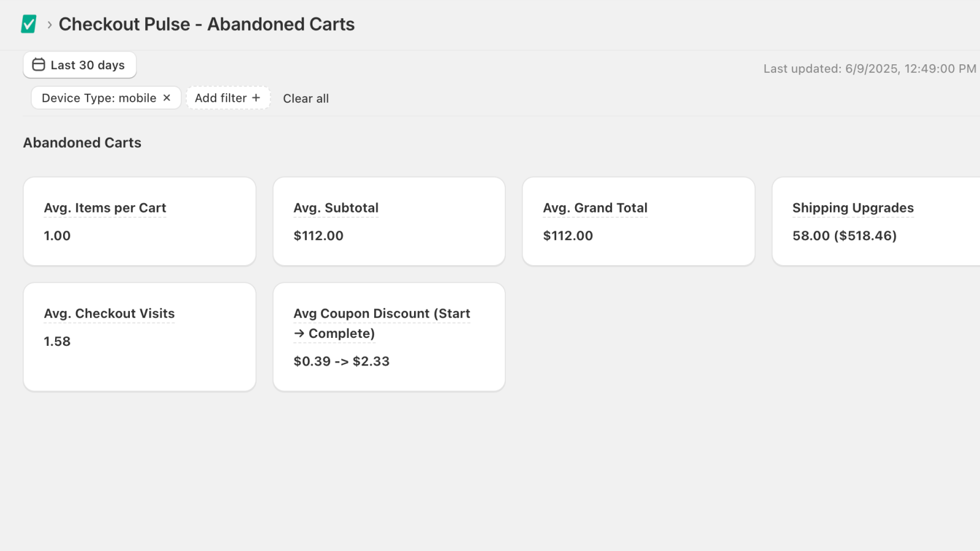Remove the Device Type: mobile filter

[167, 98]
